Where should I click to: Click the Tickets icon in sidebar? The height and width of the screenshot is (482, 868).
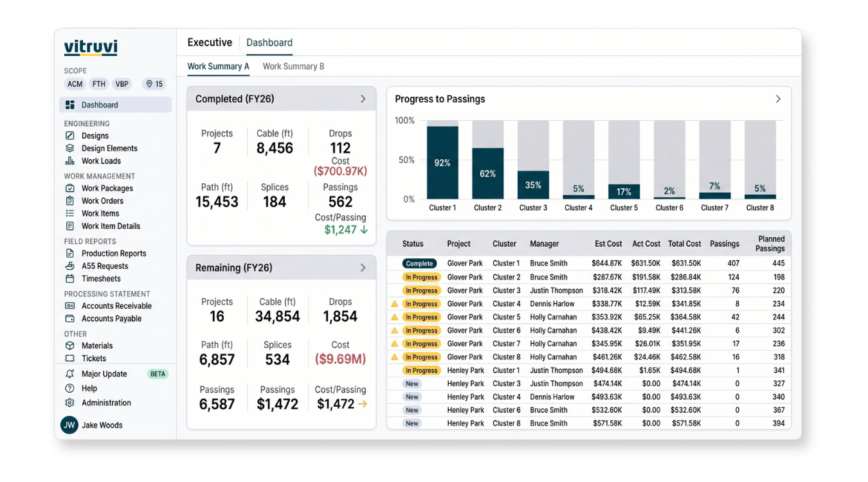70,359
